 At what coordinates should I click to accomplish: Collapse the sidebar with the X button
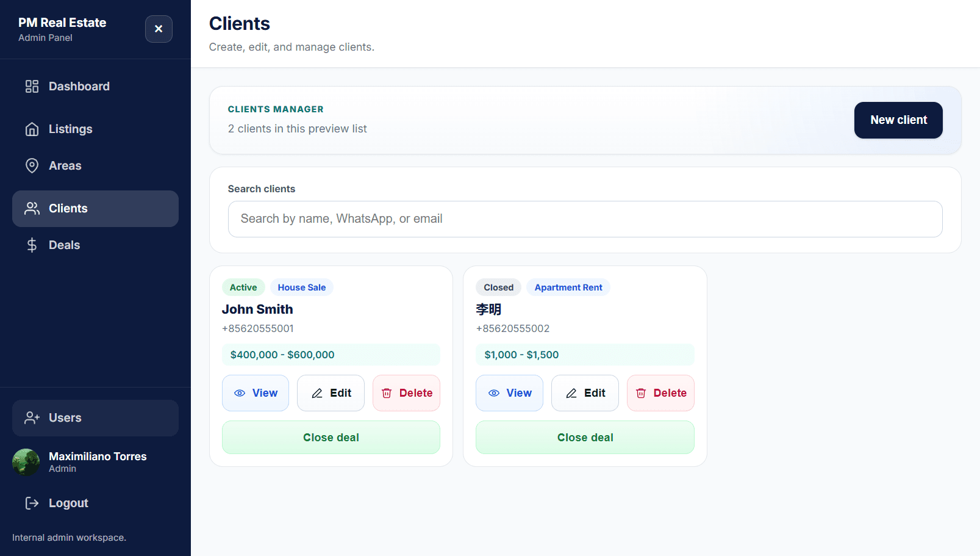point(159,29)
